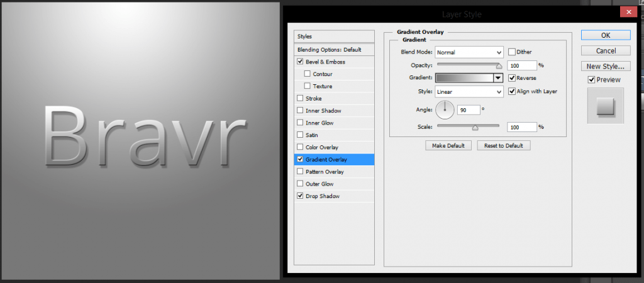
Task: Select the Stroke label
Action: click(314, 99)
